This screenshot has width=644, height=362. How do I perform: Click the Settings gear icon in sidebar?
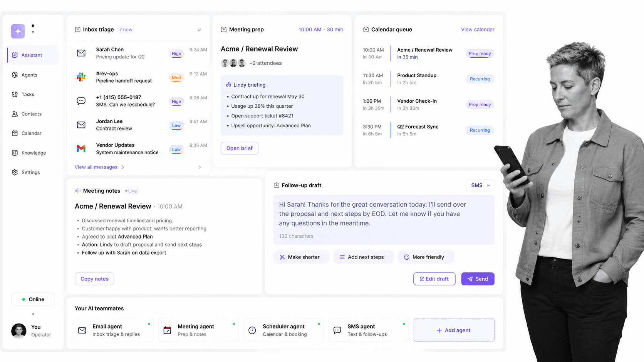tap(15, 172)
